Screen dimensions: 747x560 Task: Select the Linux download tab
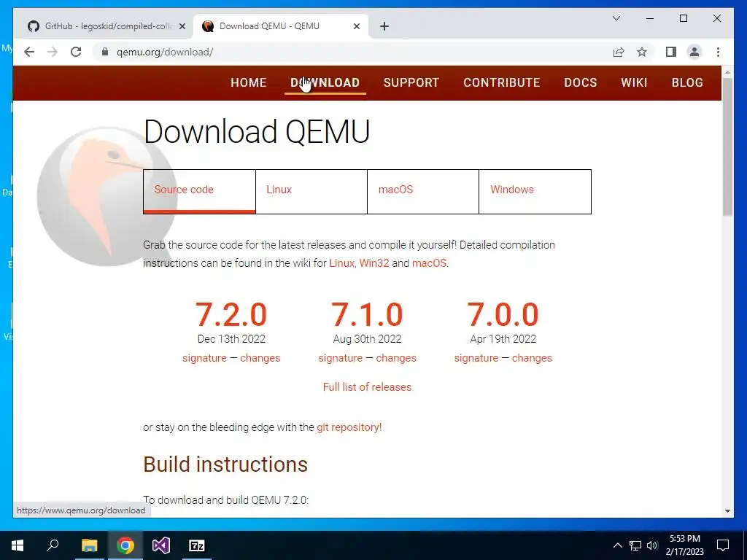311,192
